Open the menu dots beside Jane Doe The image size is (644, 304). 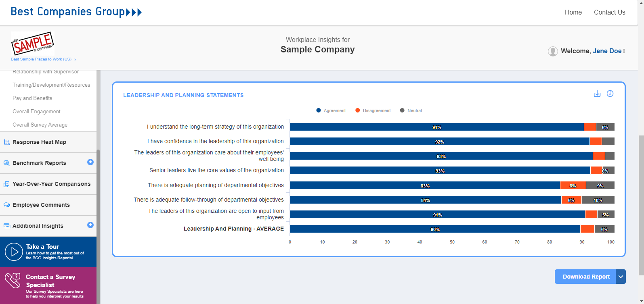(x=624, y=51)
